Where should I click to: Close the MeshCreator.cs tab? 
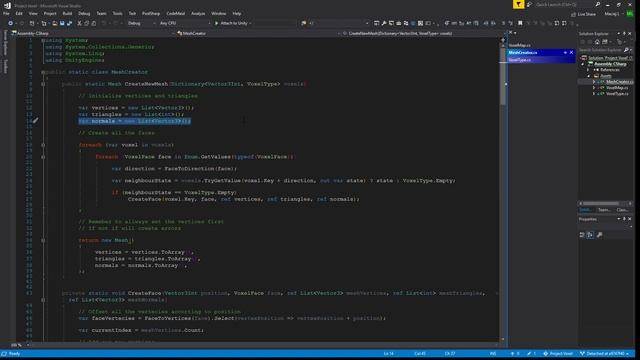(x=571, y=53)
